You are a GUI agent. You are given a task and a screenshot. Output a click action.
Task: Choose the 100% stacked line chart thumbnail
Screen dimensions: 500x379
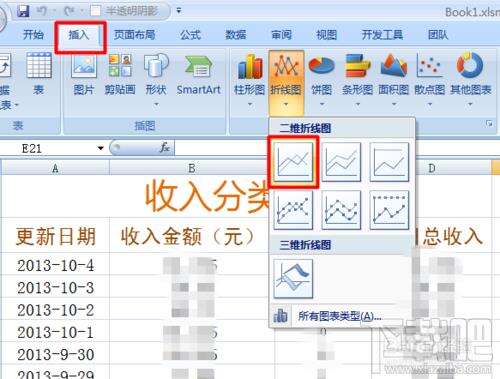(389, 162)
